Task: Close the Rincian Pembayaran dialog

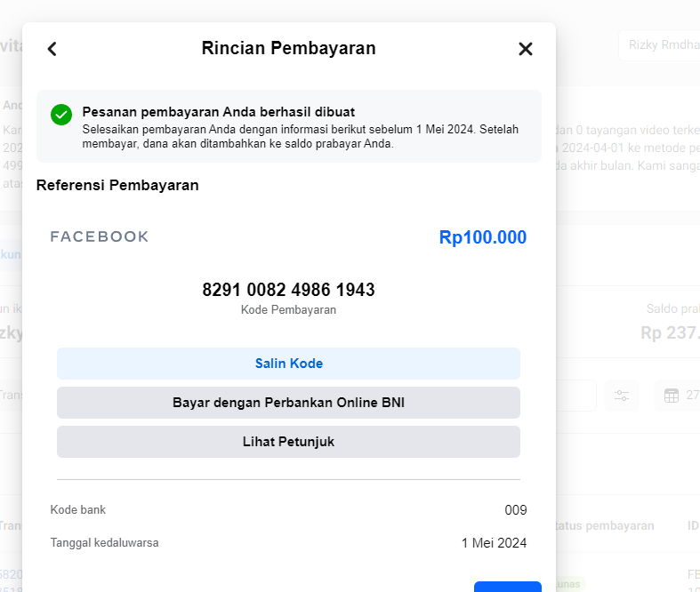Action: pos(526,49)
